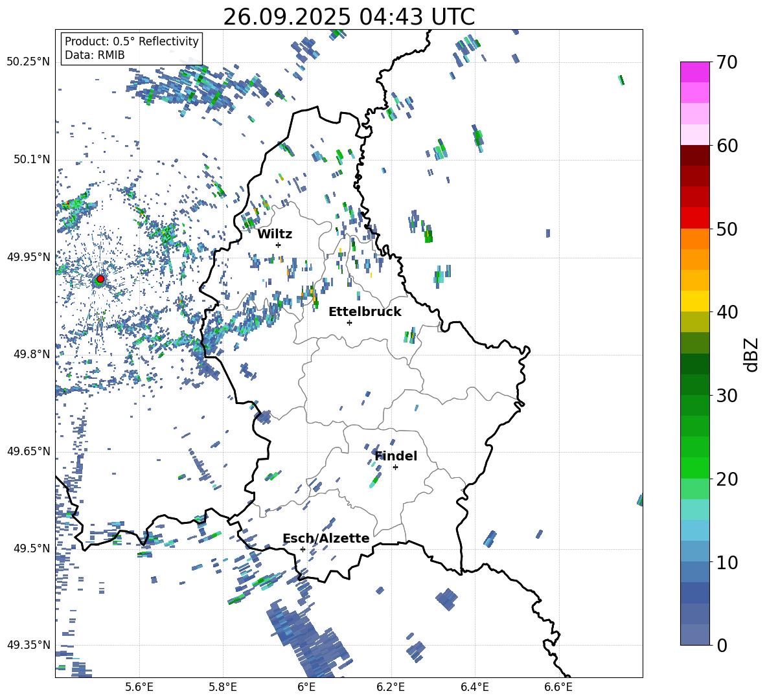Click the cross marker near Findel
The image size is (767, 700).
(395, 468)
